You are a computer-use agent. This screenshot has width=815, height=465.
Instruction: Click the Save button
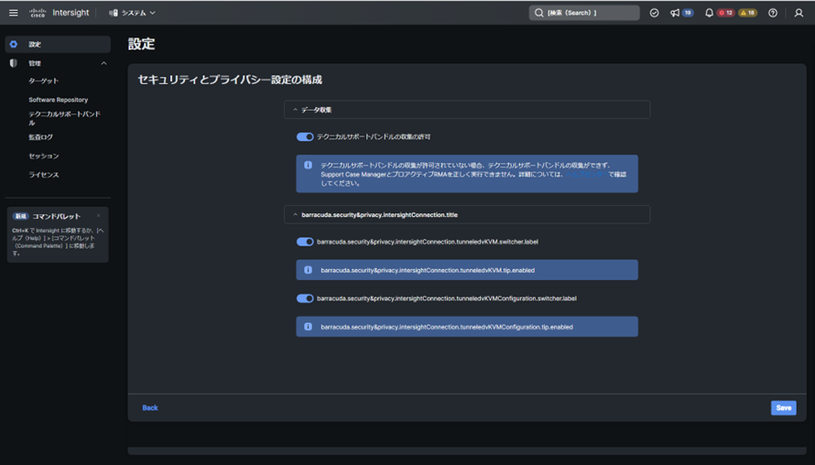pos(783,408)
